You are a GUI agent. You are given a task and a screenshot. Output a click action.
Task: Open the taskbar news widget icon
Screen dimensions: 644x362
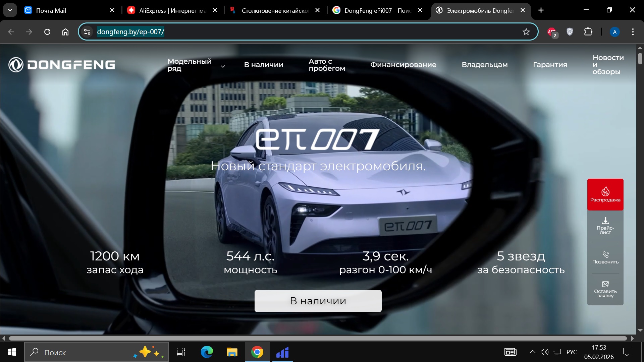coord(510,352)
